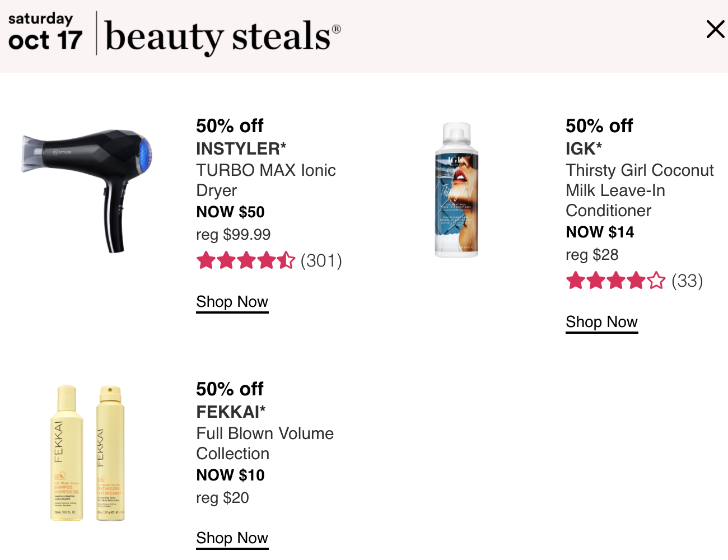Select Thirsty Girl Coconut Milk Conditioner title
This screenshot has height=560, width=728.
click(x=640, y=190)
